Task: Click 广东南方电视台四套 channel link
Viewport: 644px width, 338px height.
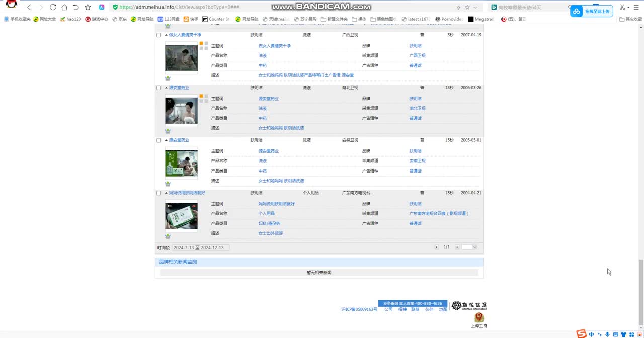Action: tap(439, 213)
